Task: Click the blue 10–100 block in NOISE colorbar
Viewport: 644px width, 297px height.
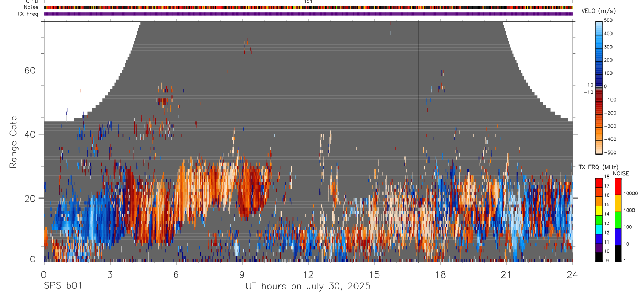Action: click(618, 237)
